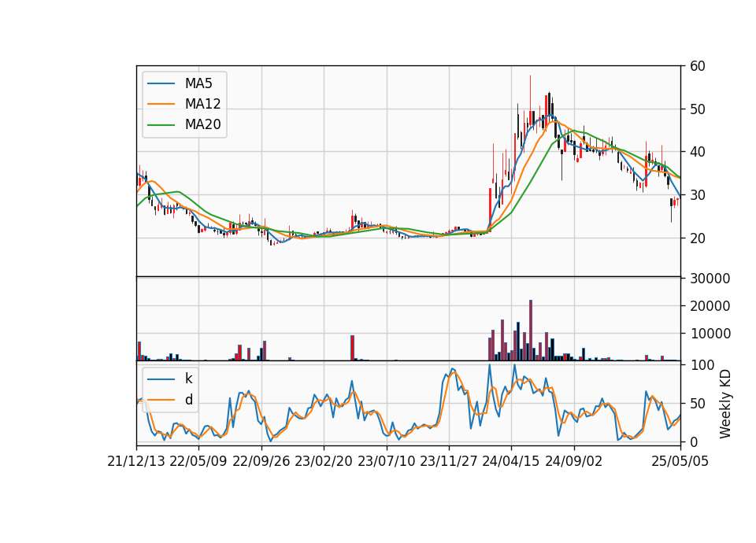Click the orange MA12 legend line sample
Viewport: 756px width, 543px height.
[x=161, y=104]
